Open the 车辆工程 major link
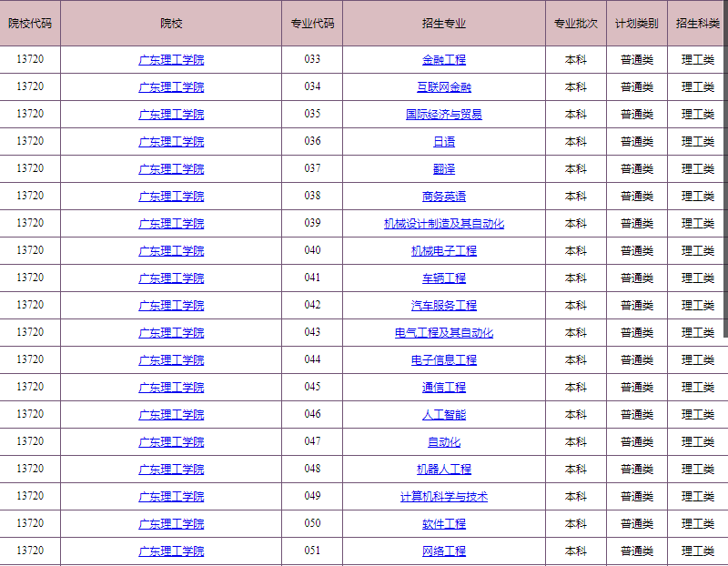This screenshot has height=566, width=728. (x=444, y=278)
